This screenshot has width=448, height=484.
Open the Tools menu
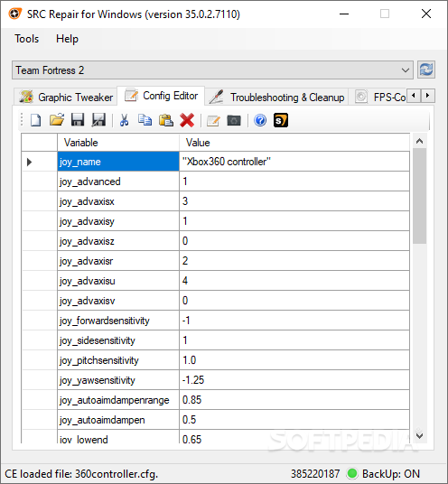27,39
